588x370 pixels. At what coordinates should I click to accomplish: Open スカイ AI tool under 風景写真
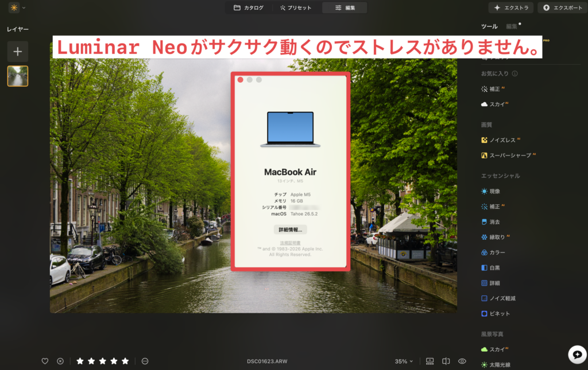click(x=494, y=349)
